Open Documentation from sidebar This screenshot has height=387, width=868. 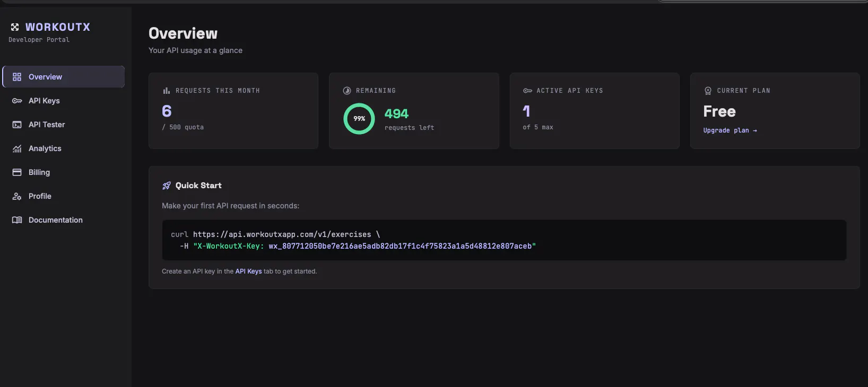click(64, 220)
